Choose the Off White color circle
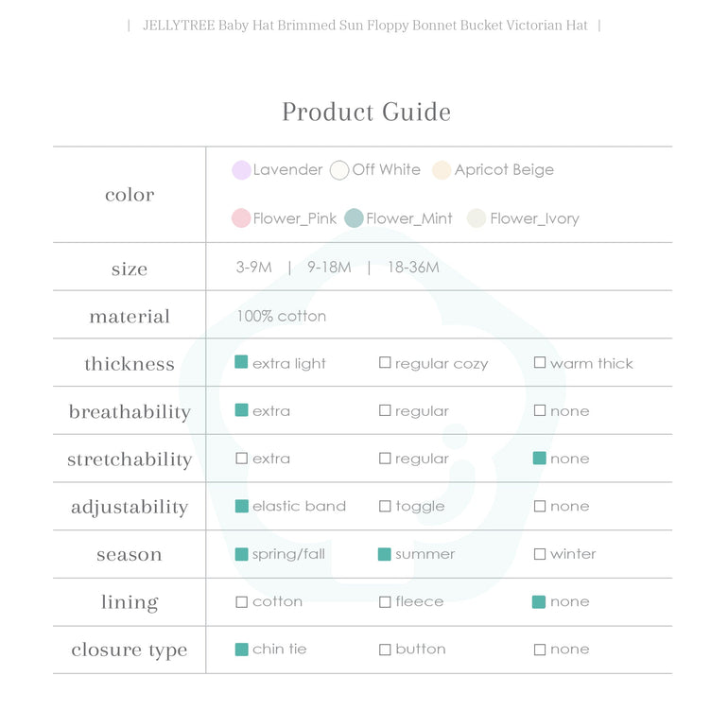Viewport: 728px width, 728px height. tap(339, 170)
